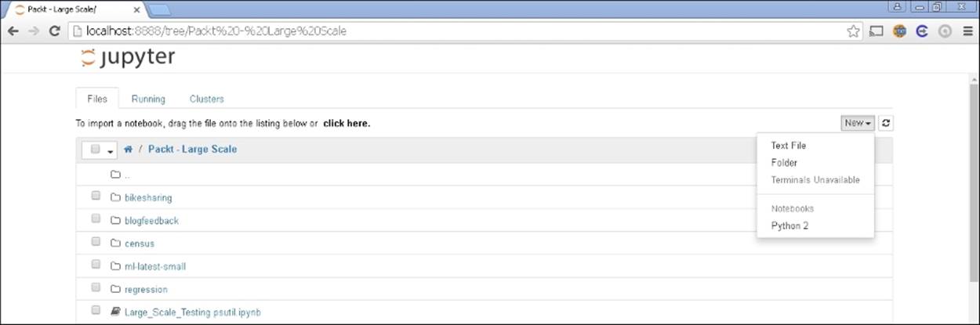The image size is (980, 325).
Task: Click the notebook icon beside Large_Scale_Testing psutil.ipynb
Action: coord(116,312)
